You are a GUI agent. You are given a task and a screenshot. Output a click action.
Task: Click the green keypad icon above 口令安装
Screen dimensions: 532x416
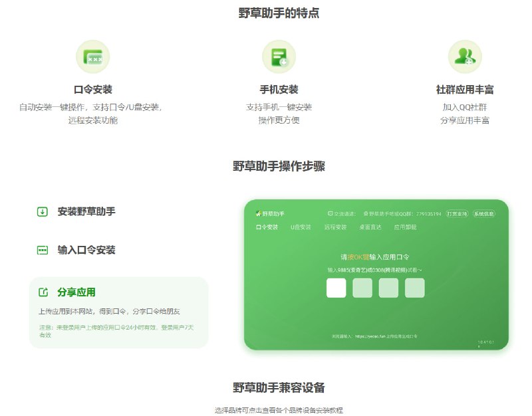93,58
